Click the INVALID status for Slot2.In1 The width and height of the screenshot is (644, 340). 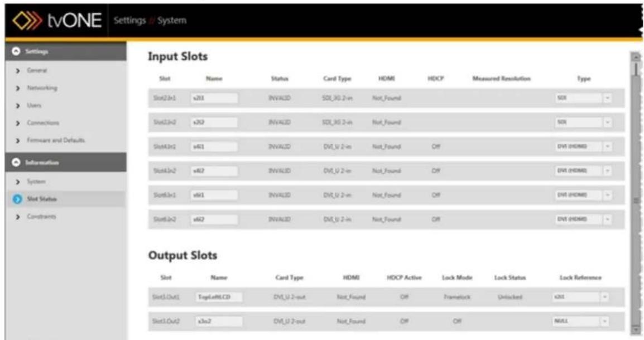[x=280, y=98]
